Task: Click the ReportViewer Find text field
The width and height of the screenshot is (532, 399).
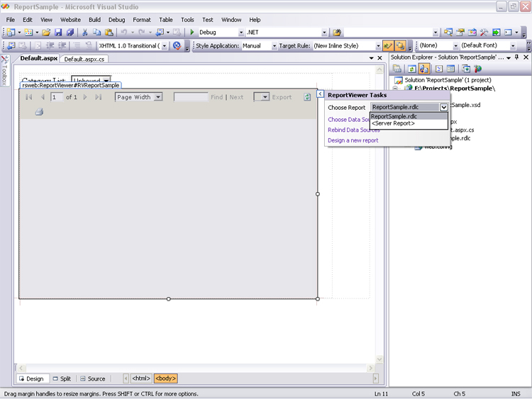Action: [x=191, y=97]
